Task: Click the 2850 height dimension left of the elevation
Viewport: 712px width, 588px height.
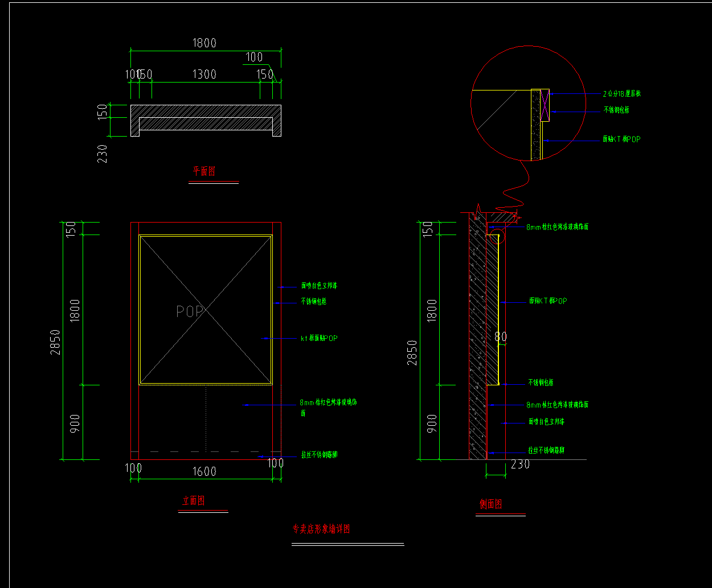Action: (x=55, y=342)
